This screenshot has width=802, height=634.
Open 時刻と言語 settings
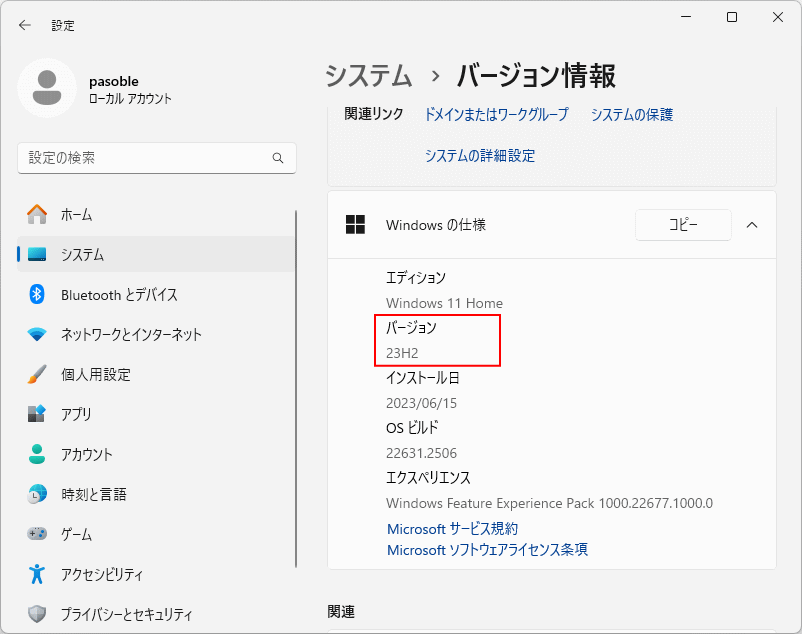click(156, 494)
